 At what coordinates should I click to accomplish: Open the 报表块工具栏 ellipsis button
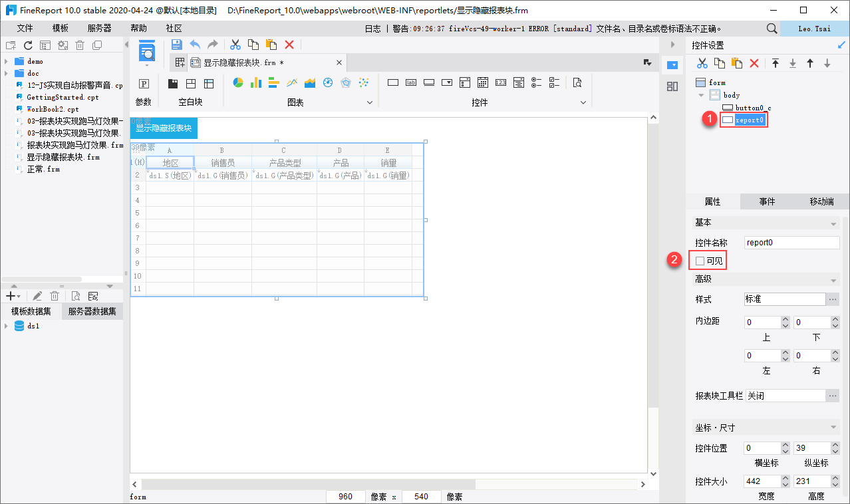833,396
